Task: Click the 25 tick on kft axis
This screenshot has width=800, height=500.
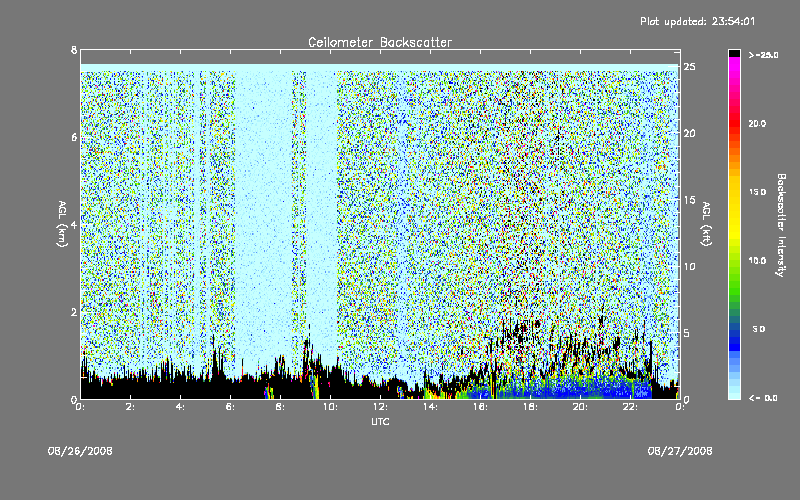Action: pos(689,67)
